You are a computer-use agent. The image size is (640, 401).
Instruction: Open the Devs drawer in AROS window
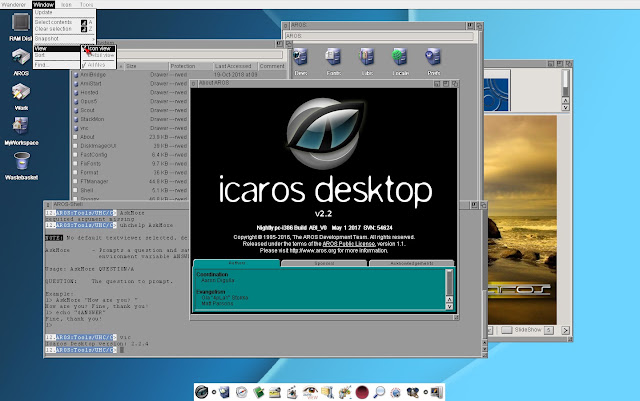click(x=301, y=57)
